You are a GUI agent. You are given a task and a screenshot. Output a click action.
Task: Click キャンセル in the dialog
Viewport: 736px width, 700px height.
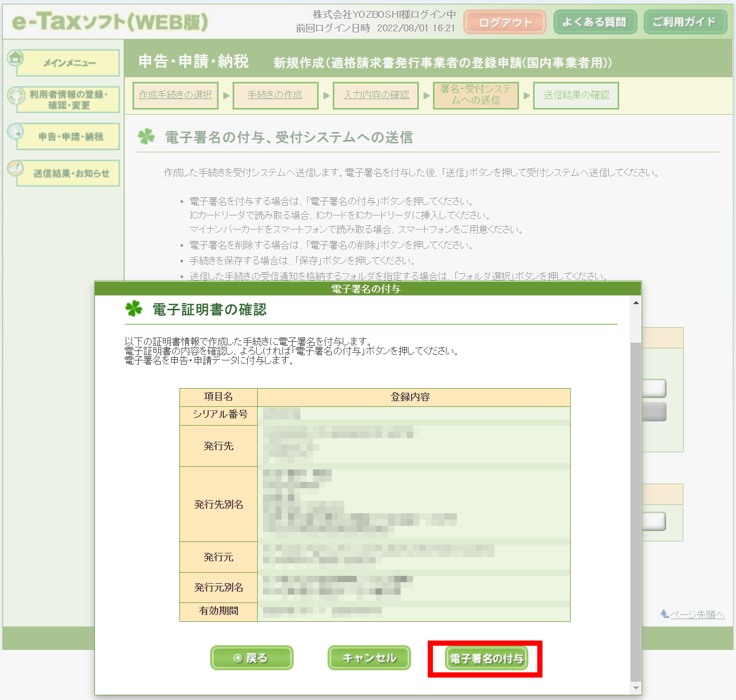[369, 658]
